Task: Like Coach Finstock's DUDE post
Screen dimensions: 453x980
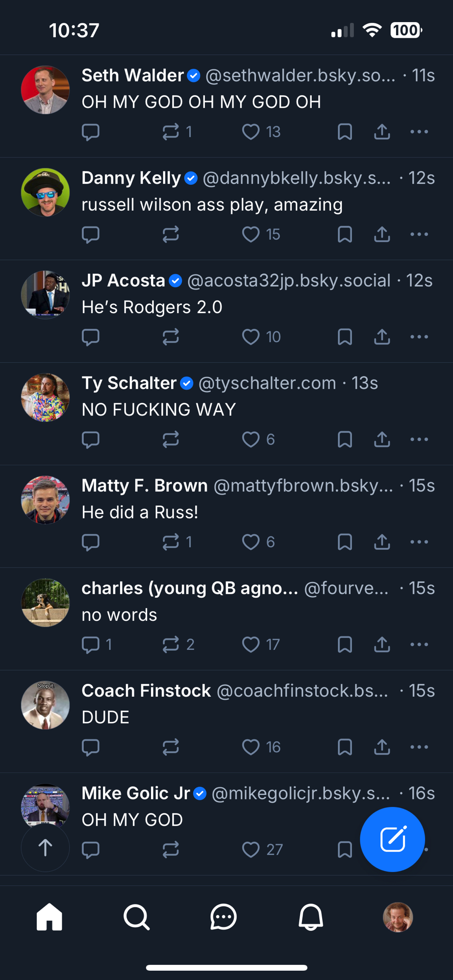Action: pos(251,747)
